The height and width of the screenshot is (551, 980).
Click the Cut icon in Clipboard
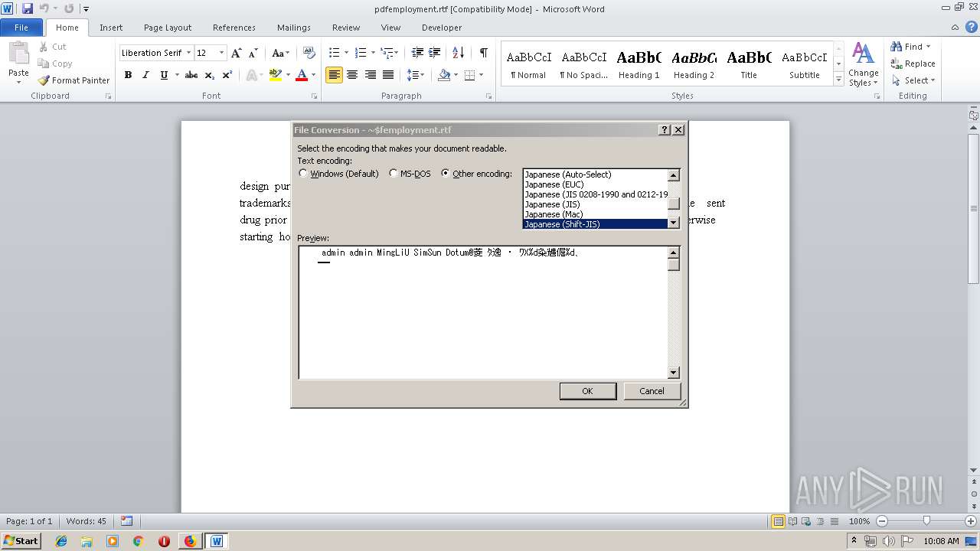click(x=53, y=47)
